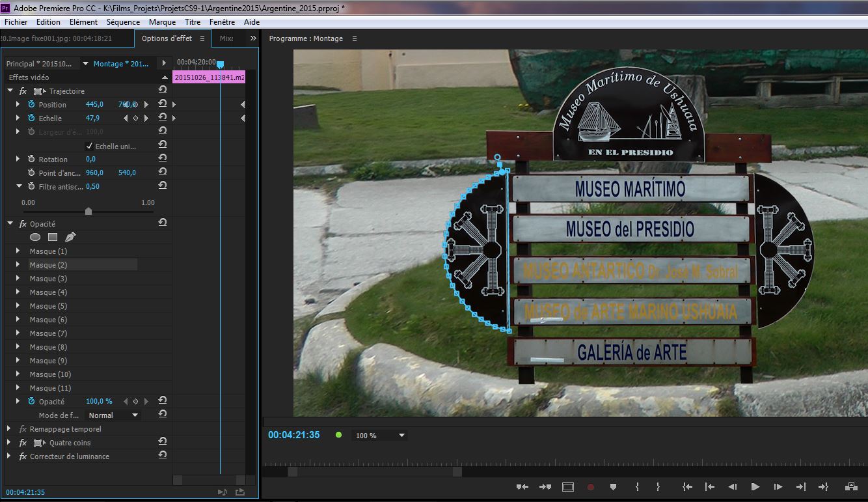Toggle Point d'ancrage animation stopwatch
Image resolution: width=868 pixels, height=502 pixels.
pos(31,173)
